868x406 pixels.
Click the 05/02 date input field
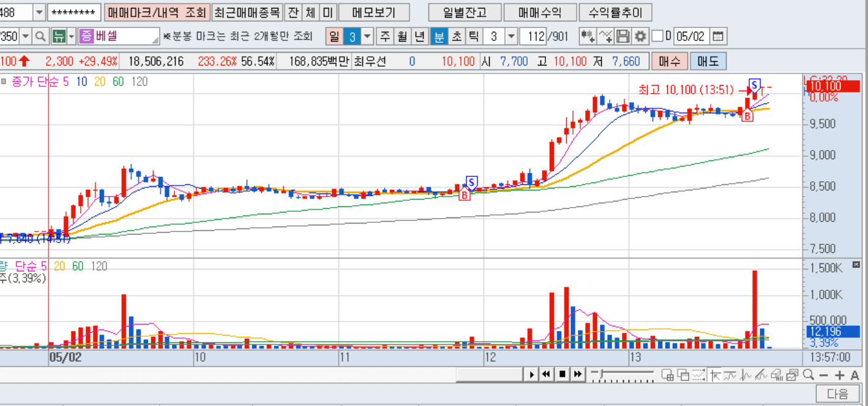(x=691, y=37)
